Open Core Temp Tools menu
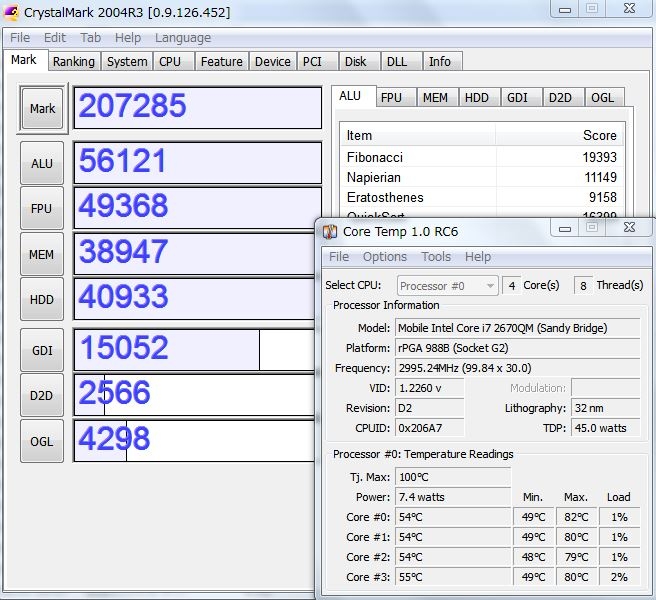This screenshot has width=656, height=600. click(436, 256)
